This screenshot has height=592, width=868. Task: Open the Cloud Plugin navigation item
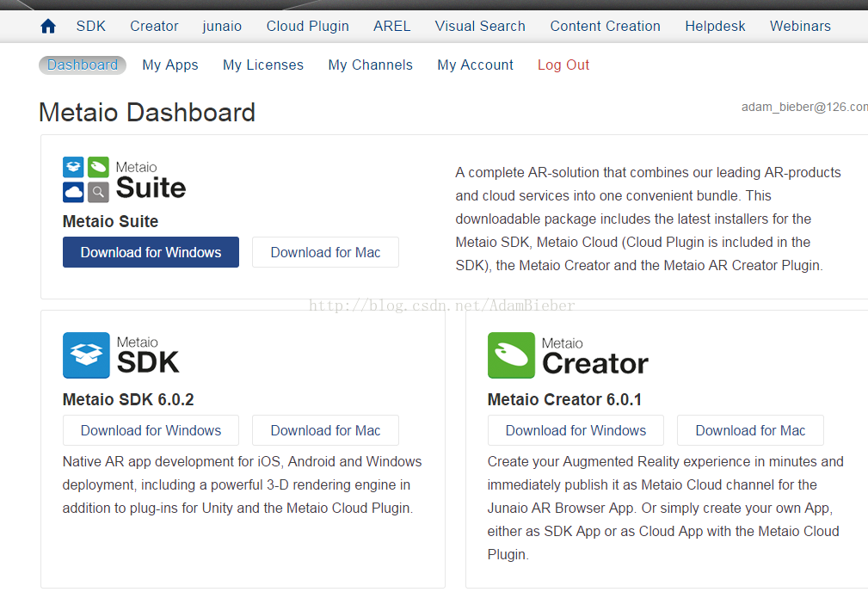[308, 26]
